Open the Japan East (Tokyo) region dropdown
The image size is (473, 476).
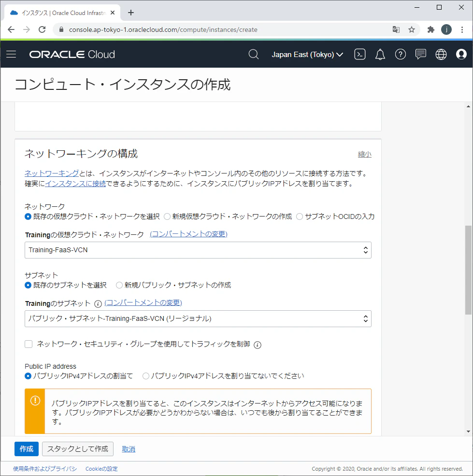pos(307,54)
